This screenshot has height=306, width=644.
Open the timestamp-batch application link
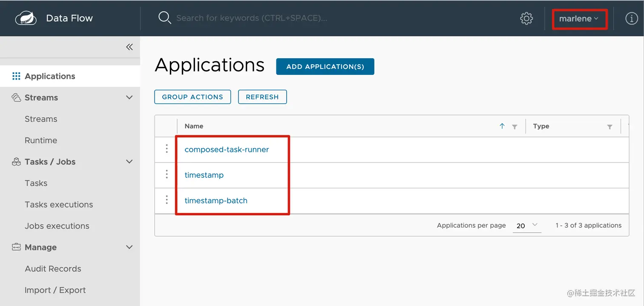[216, 200]
